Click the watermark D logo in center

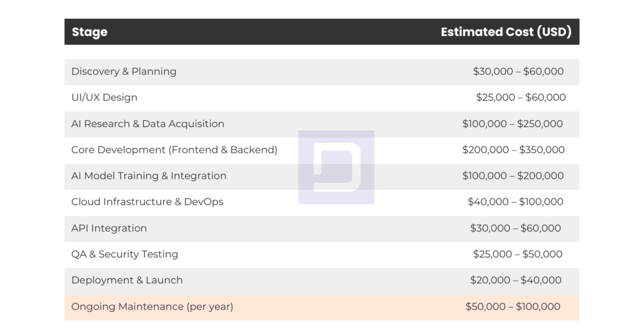336,167
